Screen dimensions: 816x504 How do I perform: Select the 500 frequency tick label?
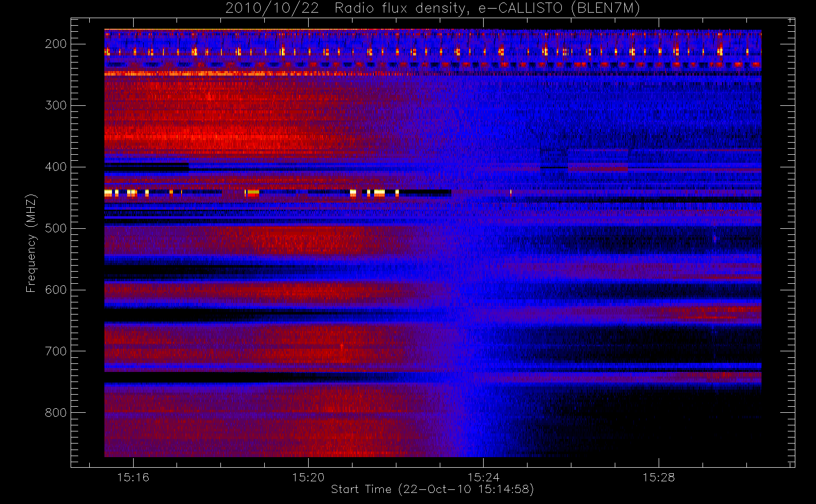tap(56, 228)
